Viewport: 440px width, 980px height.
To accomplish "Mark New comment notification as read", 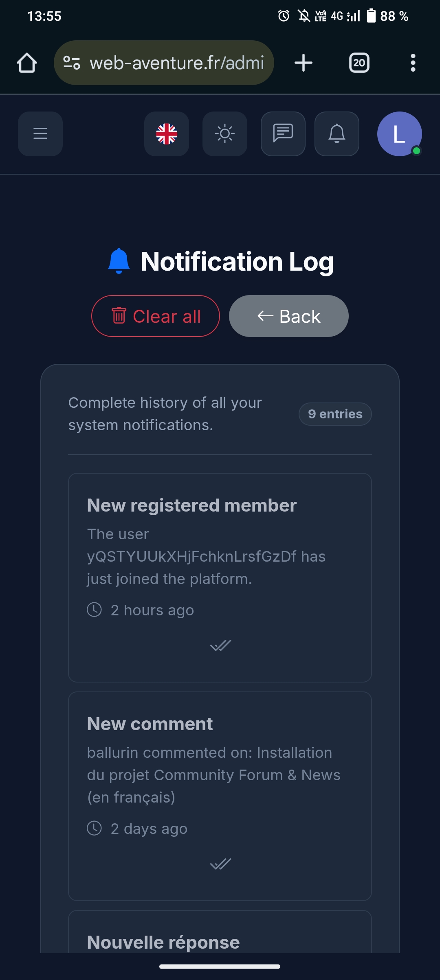I will [220, 864].
